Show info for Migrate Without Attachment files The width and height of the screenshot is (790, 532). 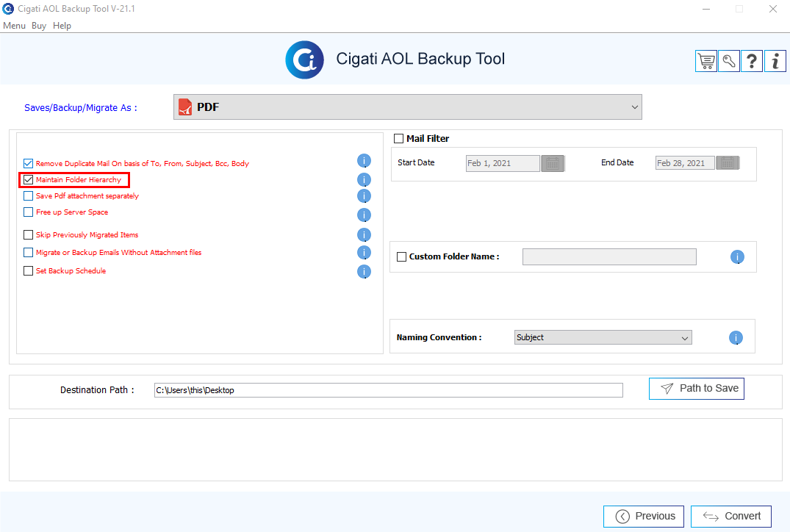coord(364,252)
